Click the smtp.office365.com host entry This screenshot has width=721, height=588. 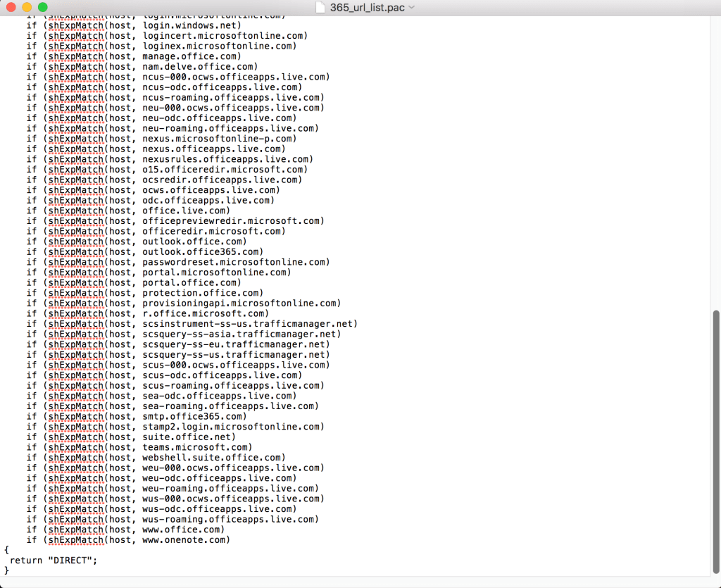point(194,416)
